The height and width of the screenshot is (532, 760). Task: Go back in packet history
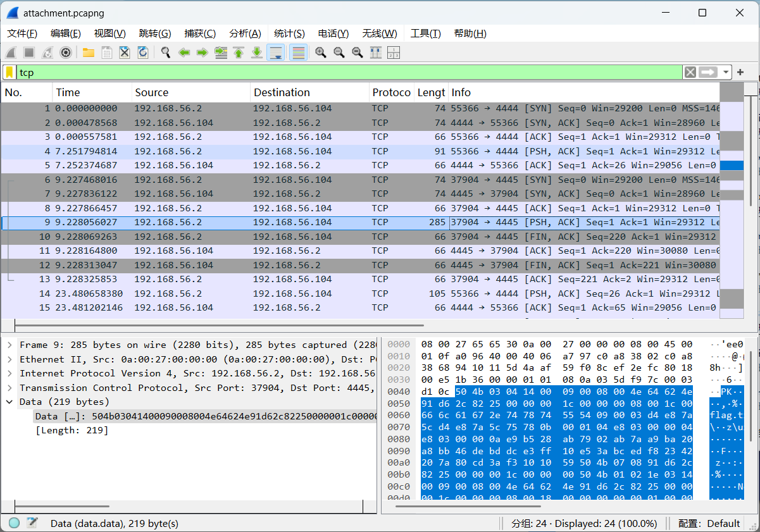point(184,53)
